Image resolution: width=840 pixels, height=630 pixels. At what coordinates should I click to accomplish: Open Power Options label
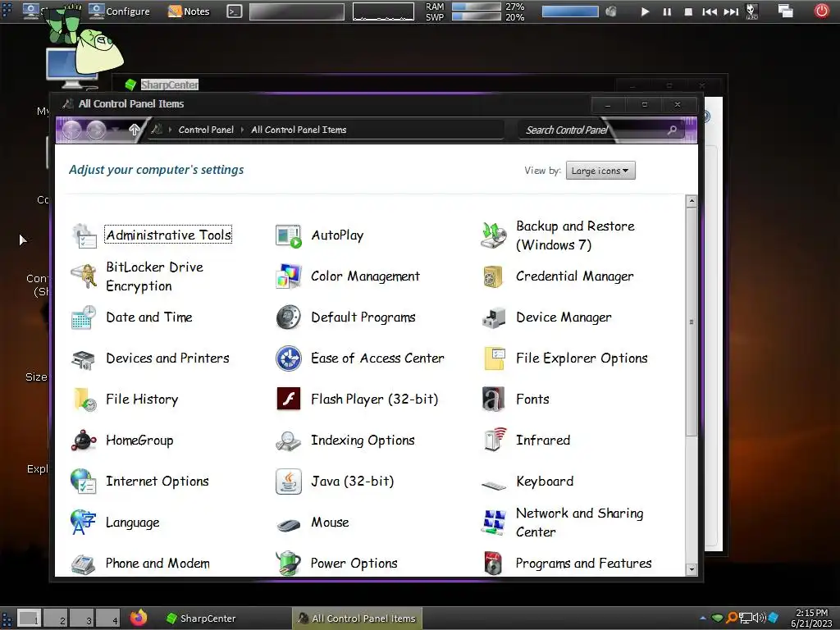point(354,564)
